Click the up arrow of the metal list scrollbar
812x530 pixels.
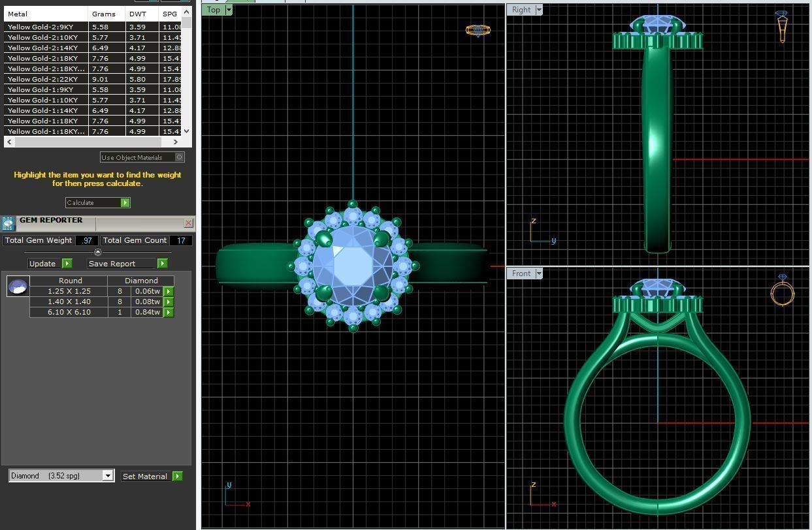pyautogui.click(x=187, y=11)
